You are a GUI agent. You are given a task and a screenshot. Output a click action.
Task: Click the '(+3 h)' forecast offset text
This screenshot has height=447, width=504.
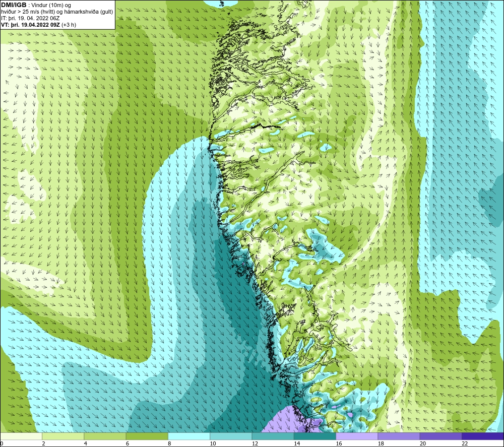[x=69, y=25]
